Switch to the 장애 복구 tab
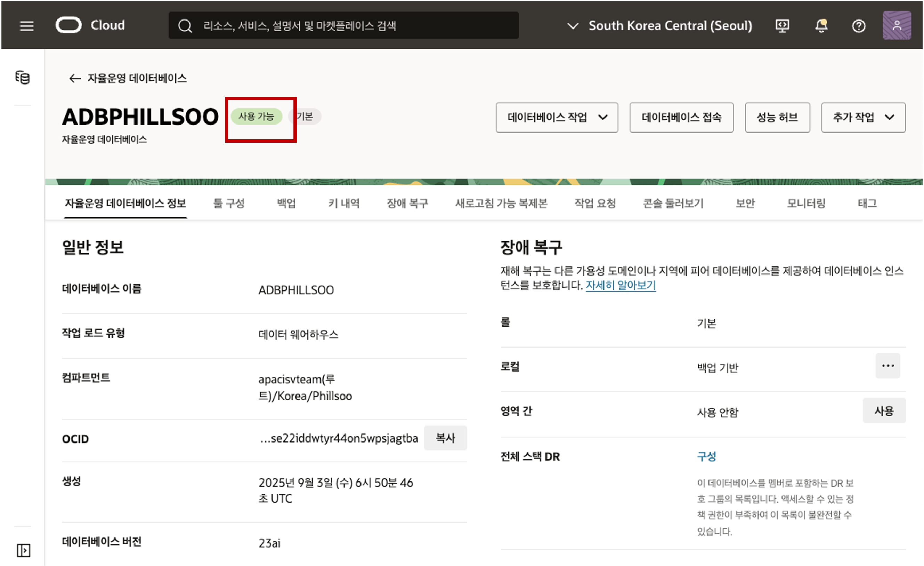This screenshot has height=566, width=924. pyautogui.click(x=407, y=204)
